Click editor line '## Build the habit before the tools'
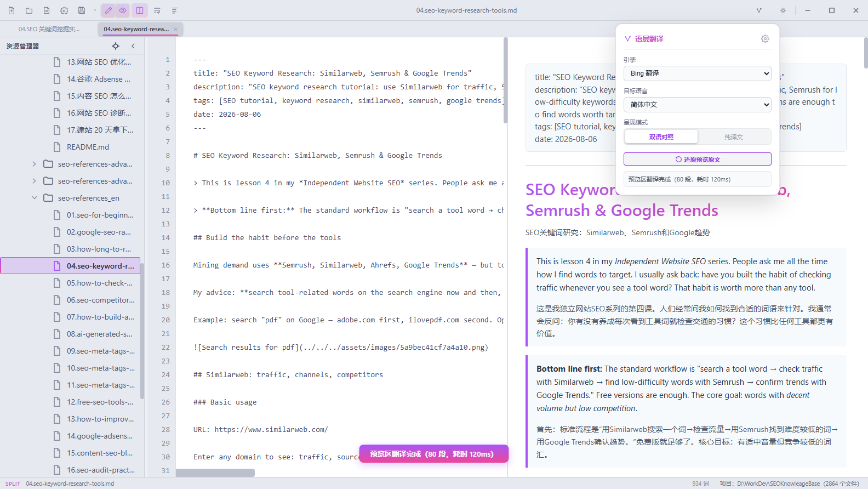Viewport: 868px width, 489px height. tap(267, 238)
